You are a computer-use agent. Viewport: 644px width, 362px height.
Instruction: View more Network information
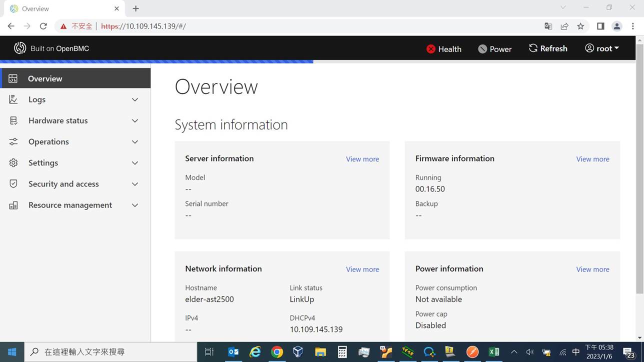(x=362, y=269)
